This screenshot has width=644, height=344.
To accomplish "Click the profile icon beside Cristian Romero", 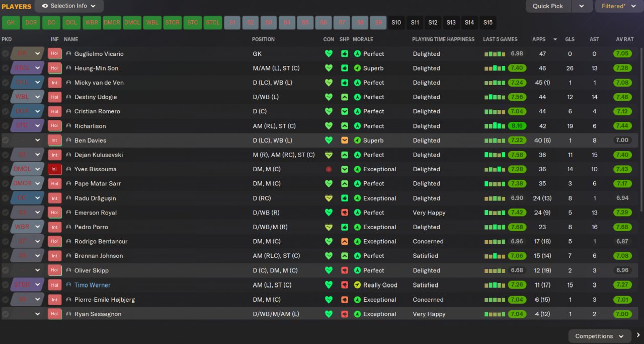I will tap(68, 111).
